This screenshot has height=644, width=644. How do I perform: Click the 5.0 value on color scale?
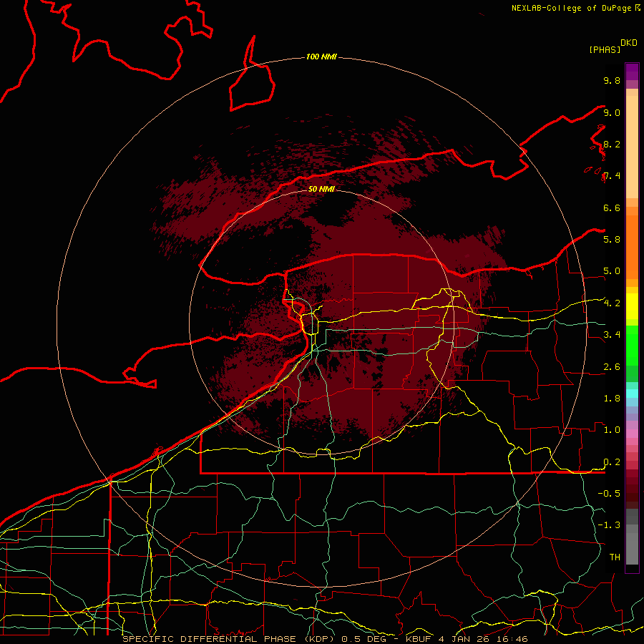(x=612, y=271)
